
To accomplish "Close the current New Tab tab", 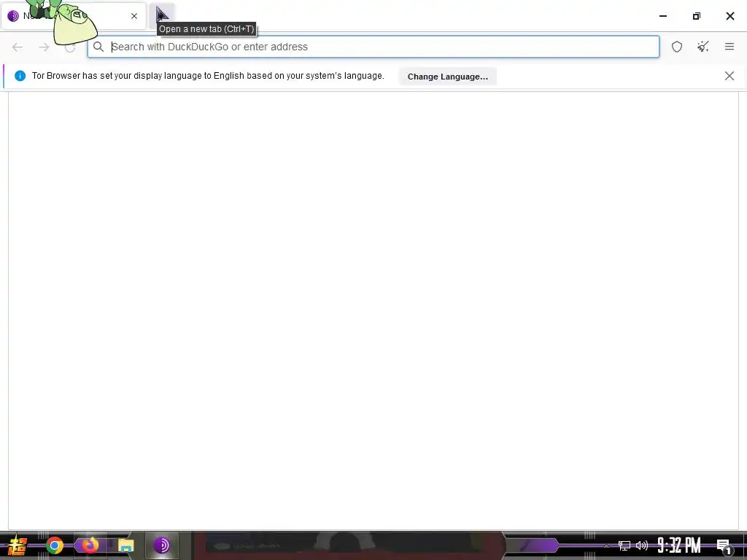I will tap(134, 16).
